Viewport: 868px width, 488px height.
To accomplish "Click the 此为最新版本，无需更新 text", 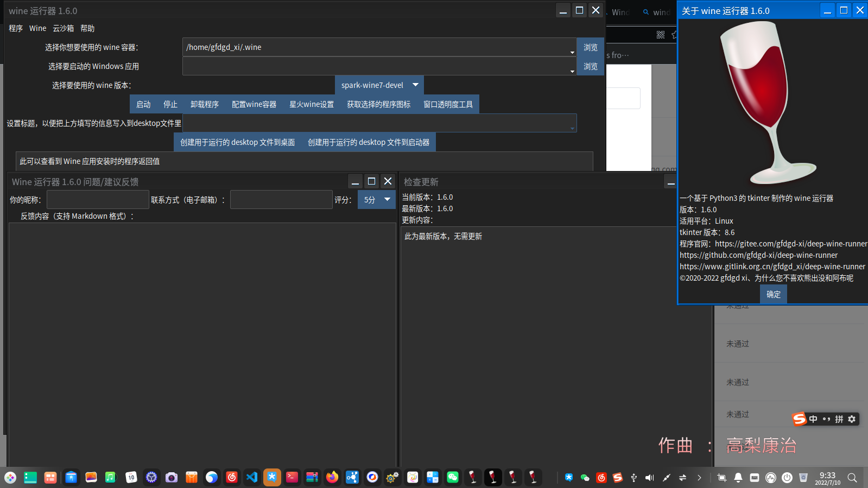I will pyautogui.click(x=443, y=236).
